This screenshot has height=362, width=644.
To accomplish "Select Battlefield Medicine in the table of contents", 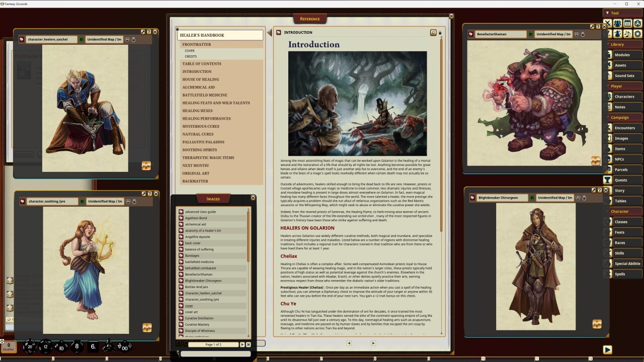I will click(205, 95).
